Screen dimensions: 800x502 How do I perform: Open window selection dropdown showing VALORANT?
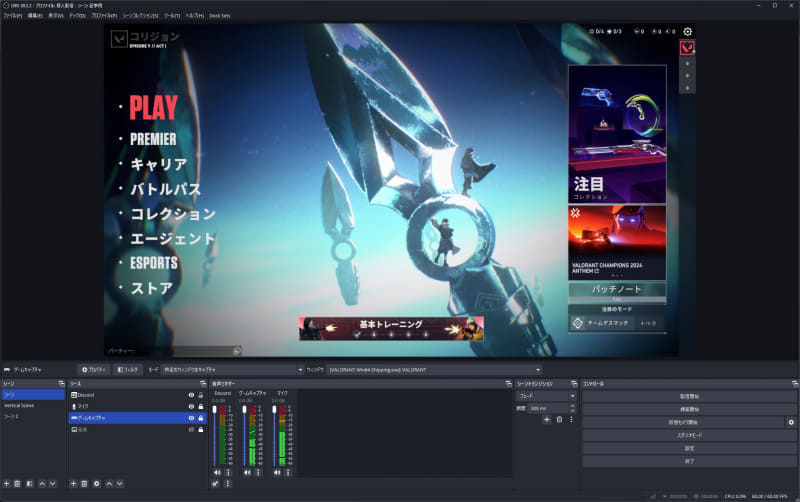coord(434,370)
